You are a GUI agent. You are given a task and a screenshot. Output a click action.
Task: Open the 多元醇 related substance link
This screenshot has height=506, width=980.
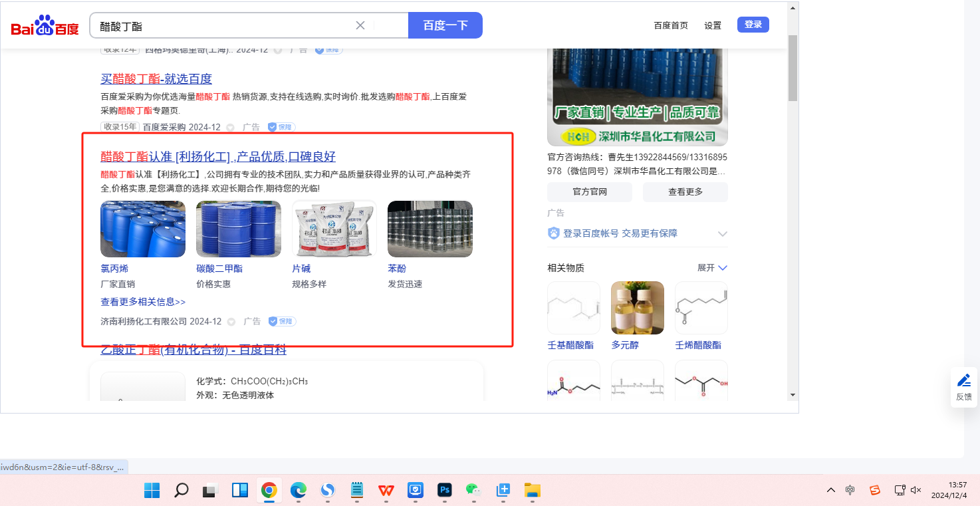[x=626, y=345]
